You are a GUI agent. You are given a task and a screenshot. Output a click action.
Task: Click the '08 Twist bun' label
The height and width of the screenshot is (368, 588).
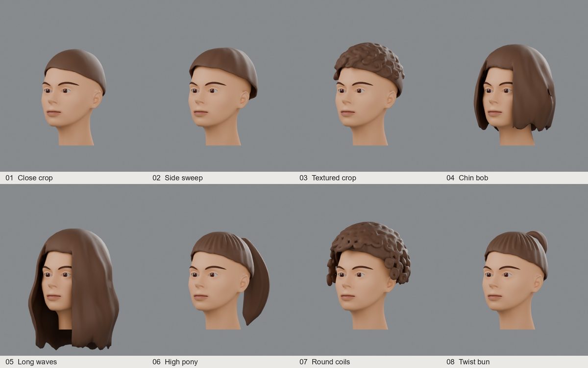coord(468,362)
